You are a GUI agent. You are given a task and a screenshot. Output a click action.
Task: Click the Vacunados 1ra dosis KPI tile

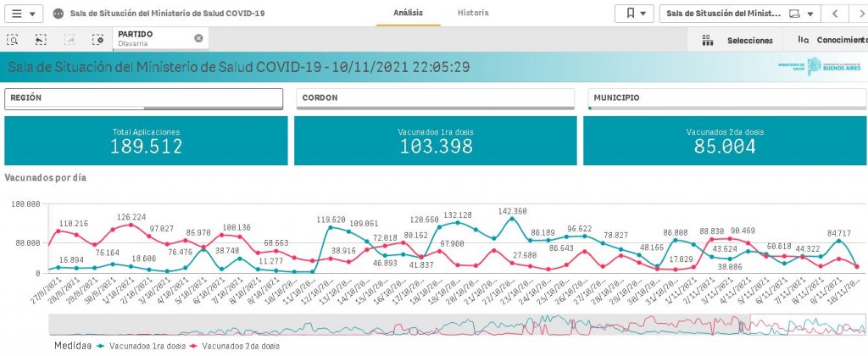435,141
